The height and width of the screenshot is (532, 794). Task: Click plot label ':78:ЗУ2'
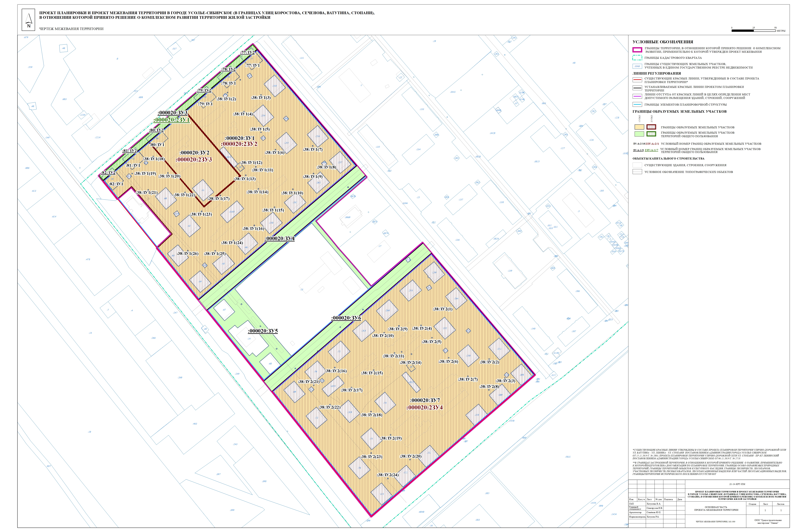tap(228, 69)
